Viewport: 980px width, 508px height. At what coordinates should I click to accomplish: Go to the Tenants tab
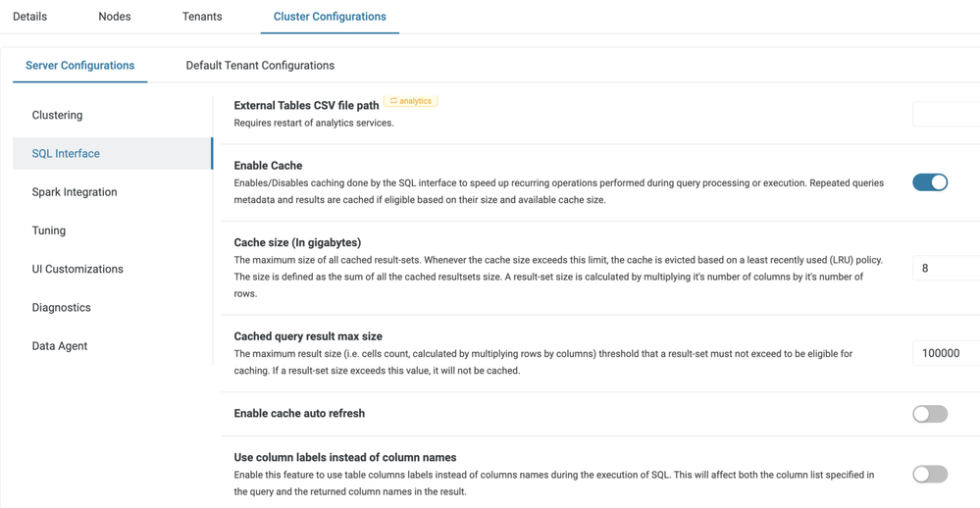click(202, 17)
